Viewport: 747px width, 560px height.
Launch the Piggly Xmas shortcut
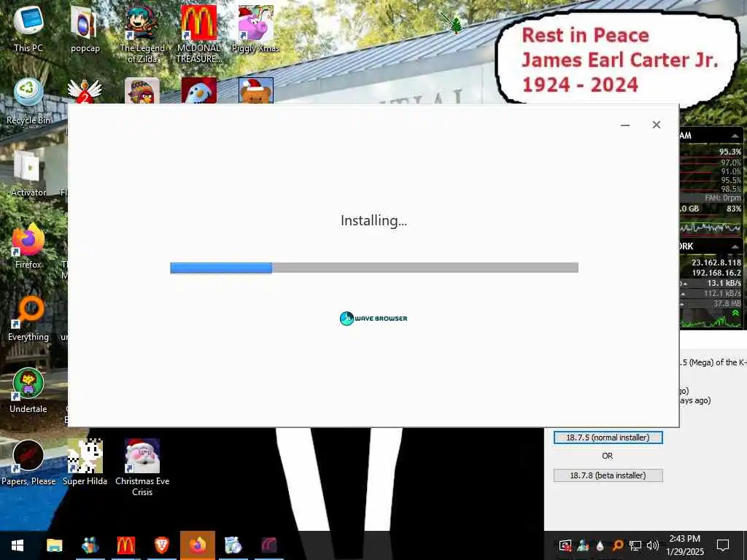(255, 28)
